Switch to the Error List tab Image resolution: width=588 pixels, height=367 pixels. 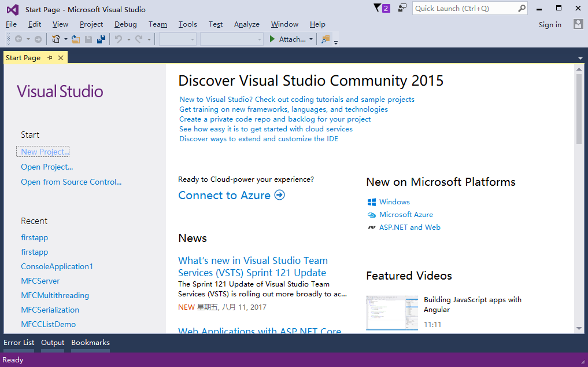tap(19, 343)
